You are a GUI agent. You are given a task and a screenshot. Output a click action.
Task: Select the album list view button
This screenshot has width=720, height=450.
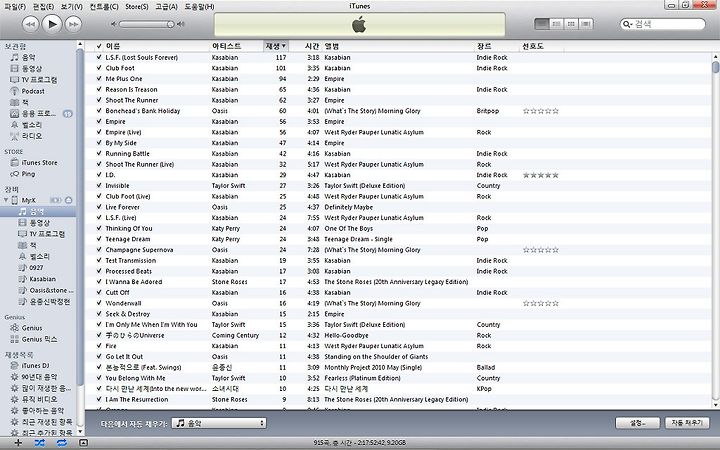[557, 23]
